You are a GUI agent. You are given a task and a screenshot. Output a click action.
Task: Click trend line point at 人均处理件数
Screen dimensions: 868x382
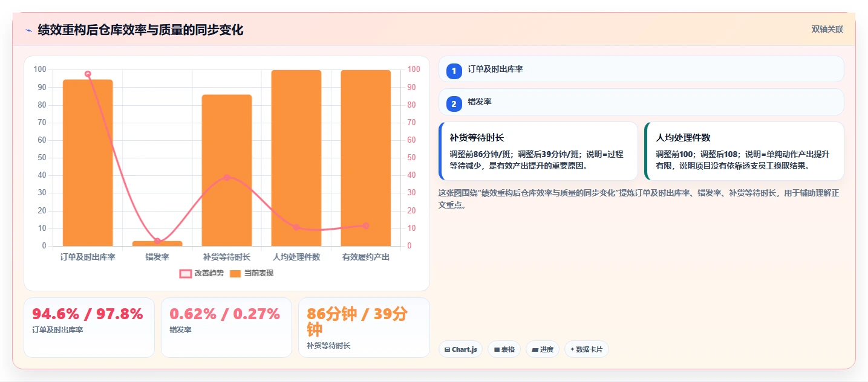pyautogui.click(x=296, y=227)
